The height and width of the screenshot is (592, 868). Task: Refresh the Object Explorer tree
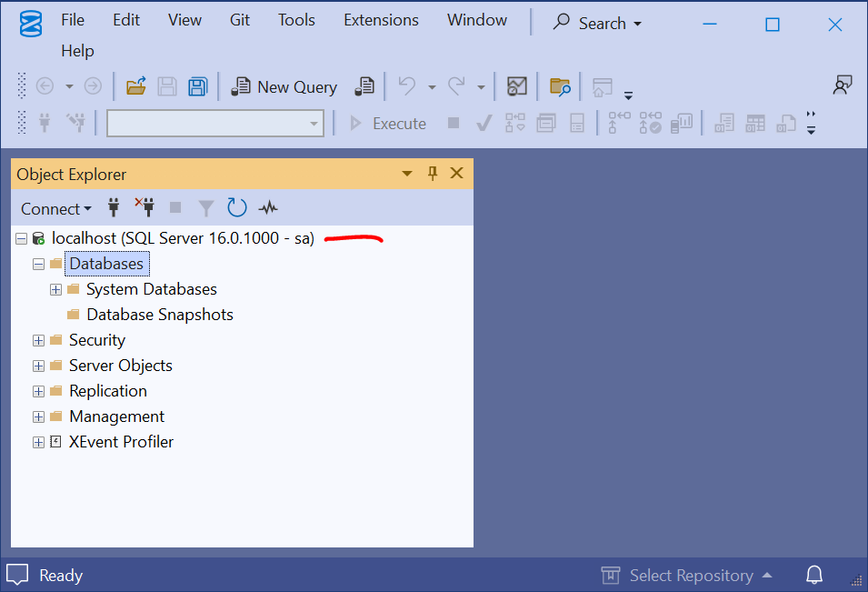coord(237,208)
